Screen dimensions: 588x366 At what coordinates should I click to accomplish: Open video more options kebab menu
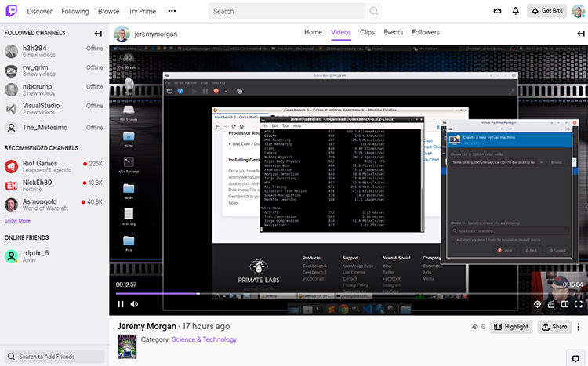tap(579, 327)
